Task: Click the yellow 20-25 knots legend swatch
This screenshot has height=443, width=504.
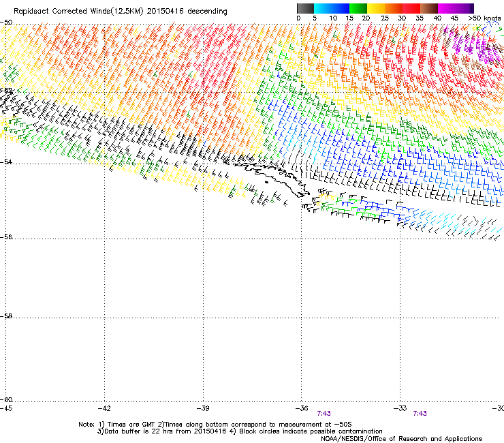Action: click(376, 8)
